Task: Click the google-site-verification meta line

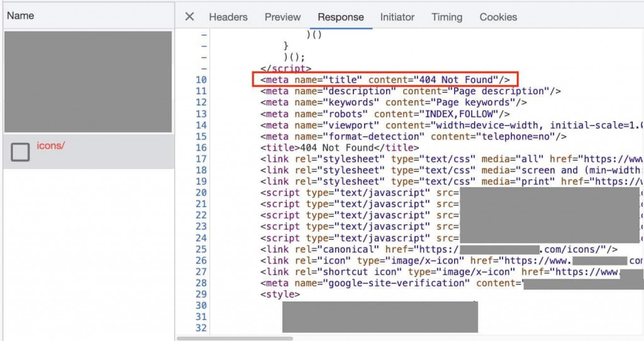Action: tap(452, 283)
